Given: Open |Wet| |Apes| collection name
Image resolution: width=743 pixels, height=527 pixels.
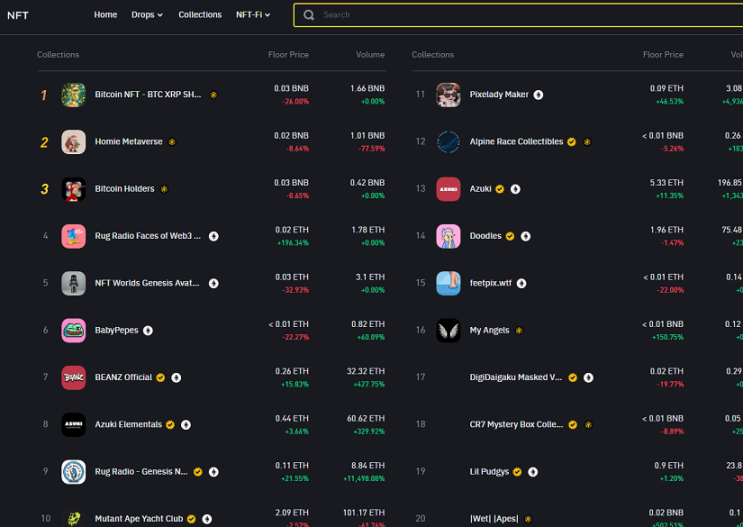Looking at the screenshot, I should coord(494,518).
